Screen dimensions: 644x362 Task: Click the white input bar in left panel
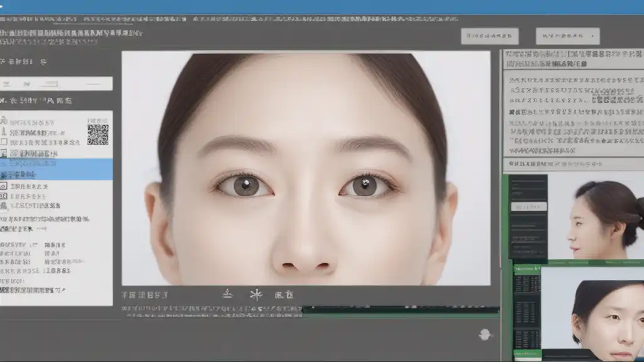click(x=56, y=84)
